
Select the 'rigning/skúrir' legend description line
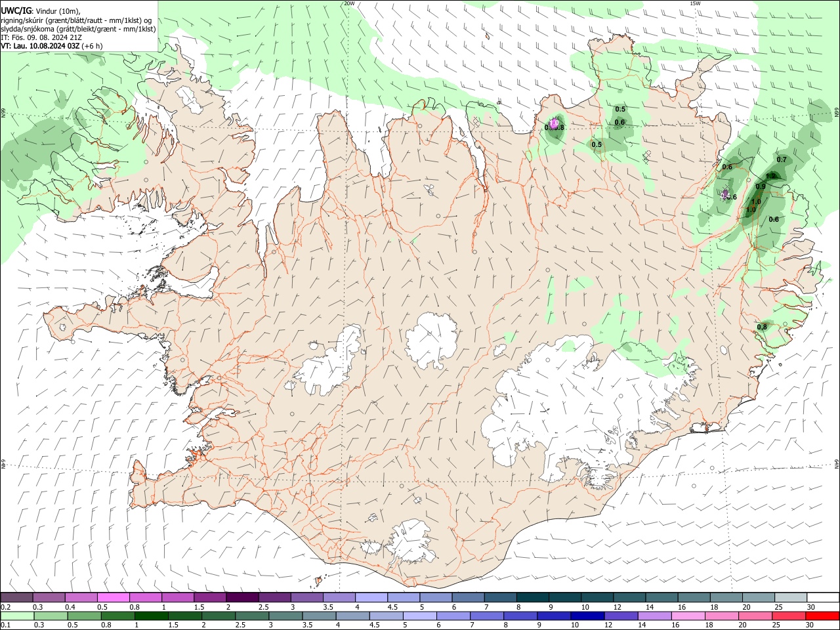76,20
